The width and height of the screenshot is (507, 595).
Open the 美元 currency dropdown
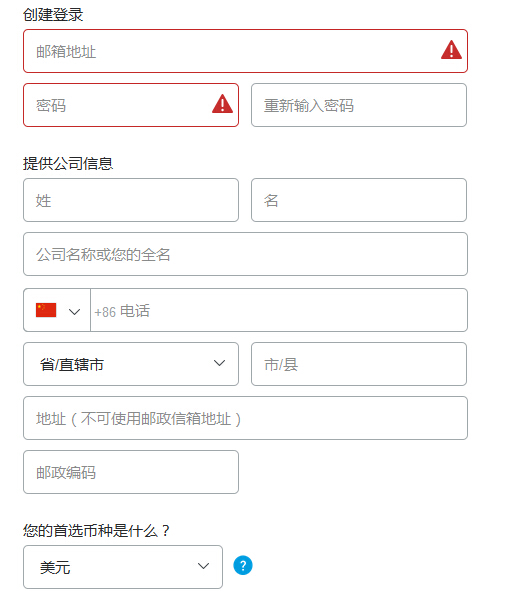click(x=123, y=567)
